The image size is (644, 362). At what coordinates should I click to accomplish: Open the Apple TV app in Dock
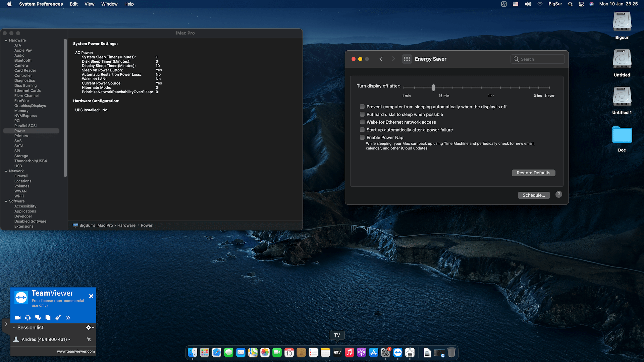pos(337,352)
